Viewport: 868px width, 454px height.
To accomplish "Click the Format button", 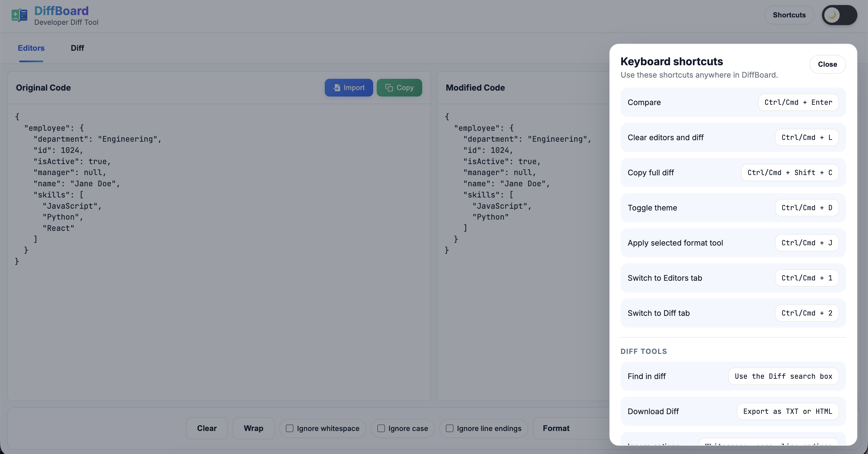I will [556, 428].
